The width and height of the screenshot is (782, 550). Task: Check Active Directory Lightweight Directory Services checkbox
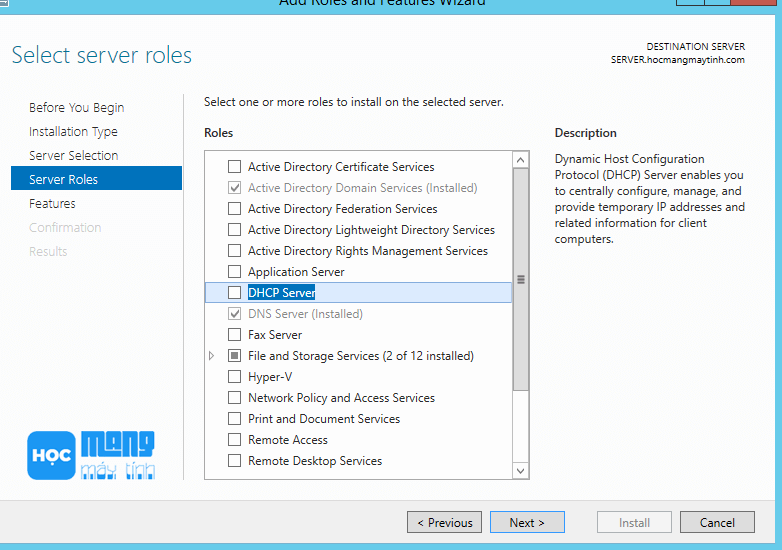234,229
